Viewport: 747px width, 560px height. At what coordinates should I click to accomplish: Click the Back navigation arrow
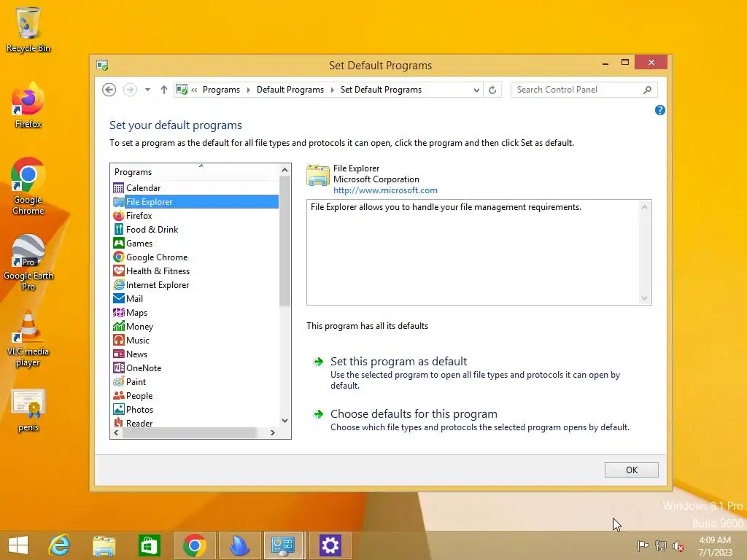coord(109,90)
